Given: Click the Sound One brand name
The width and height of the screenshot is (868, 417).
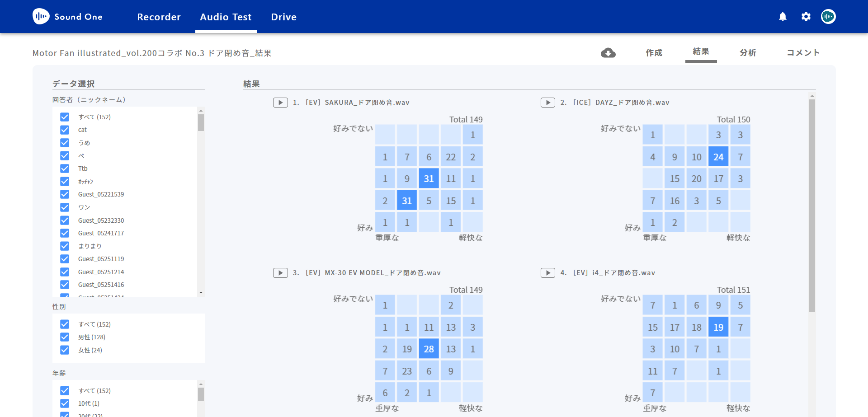Looking at the screenshot, I should click(79, 17).
